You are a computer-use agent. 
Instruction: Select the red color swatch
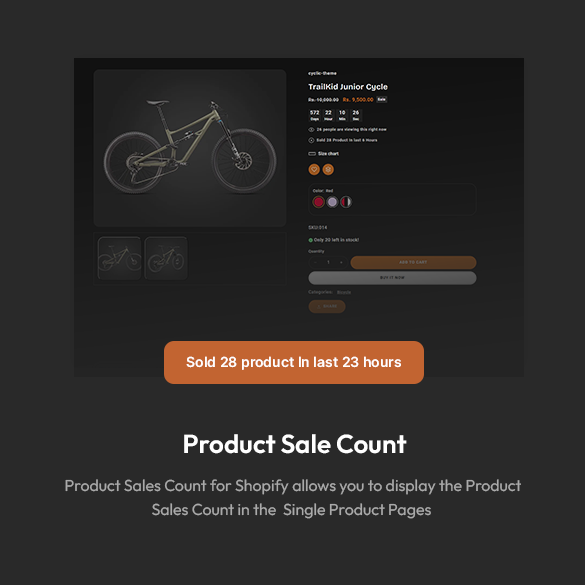click(x=318, y=202)
